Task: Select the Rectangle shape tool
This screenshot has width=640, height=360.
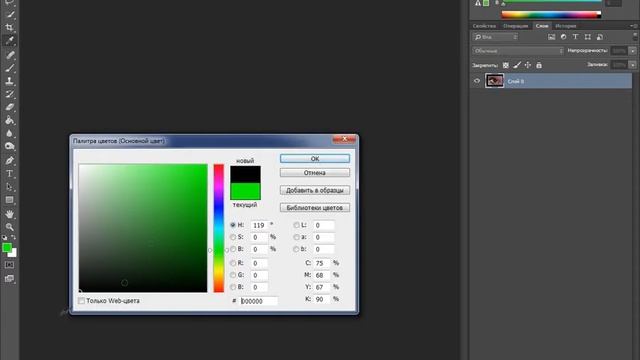Action: (x=10, y=200)
